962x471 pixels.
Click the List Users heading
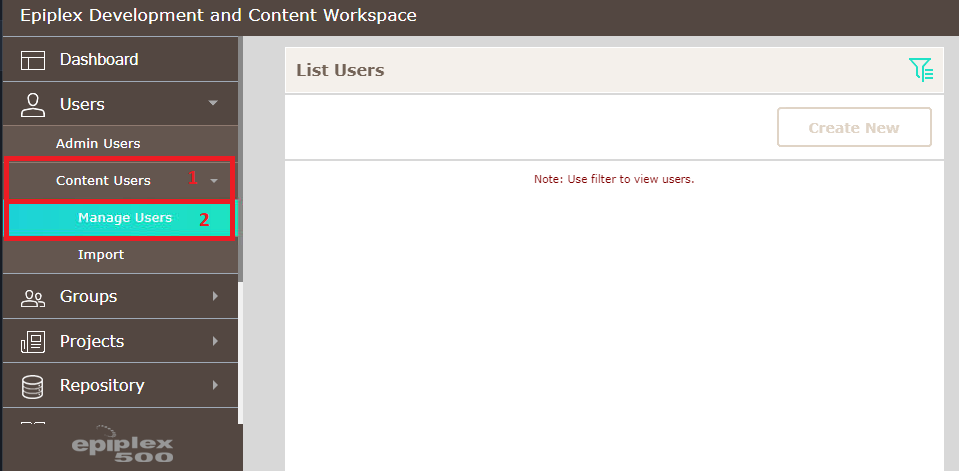[341, 71]
